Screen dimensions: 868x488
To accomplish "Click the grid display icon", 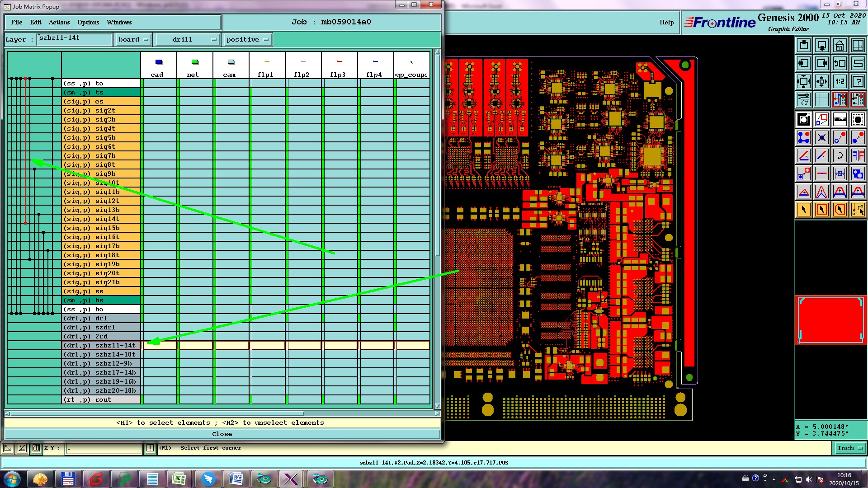I will tap(821, 99).
